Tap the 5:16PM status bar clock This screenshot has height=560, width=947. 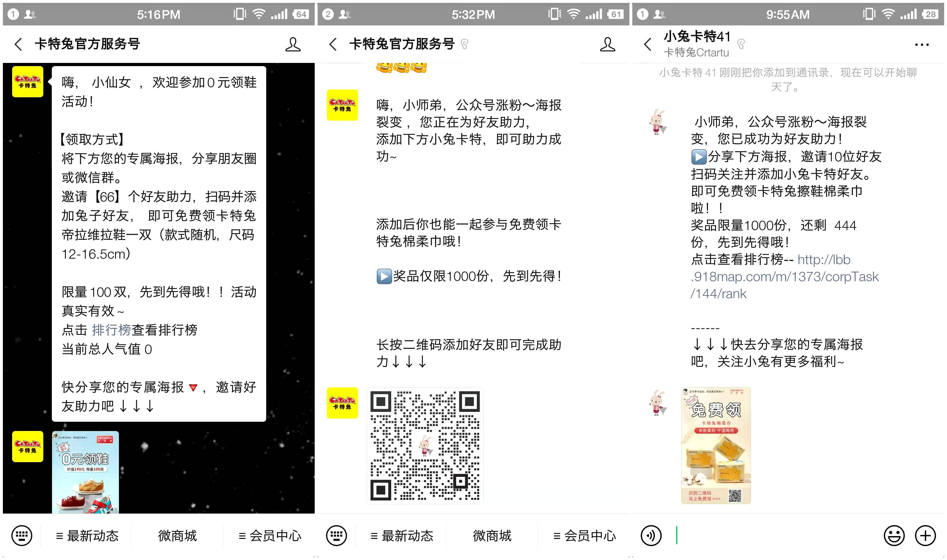click(x=159, y=14)
